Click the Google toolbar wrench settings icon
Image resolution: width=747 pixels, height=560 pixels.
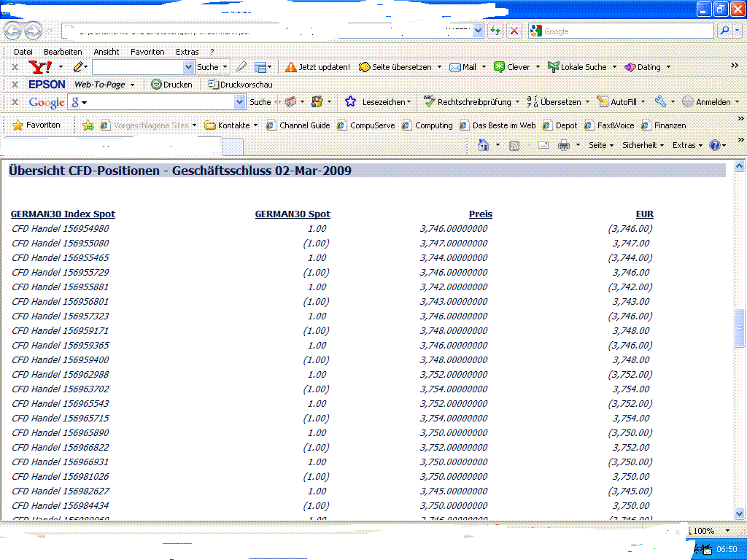pos(659,102)
